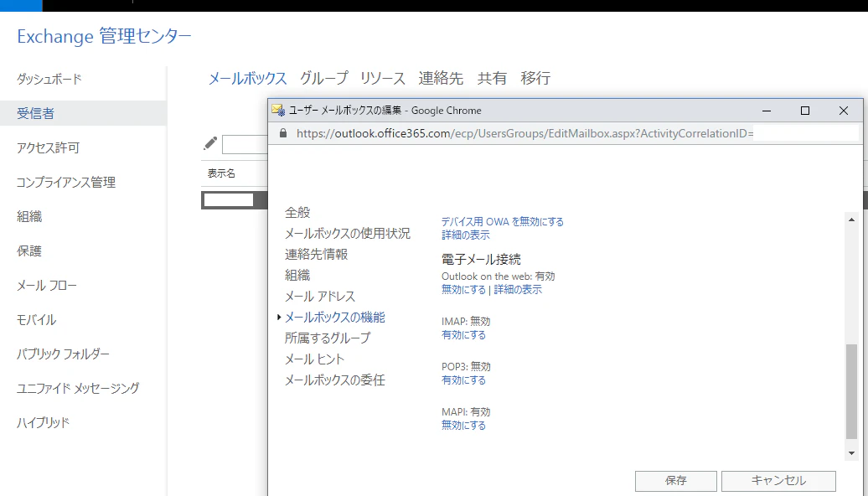Select メール ヒント page
This screenshot has height=496, width=868.
tap(314, 359)
